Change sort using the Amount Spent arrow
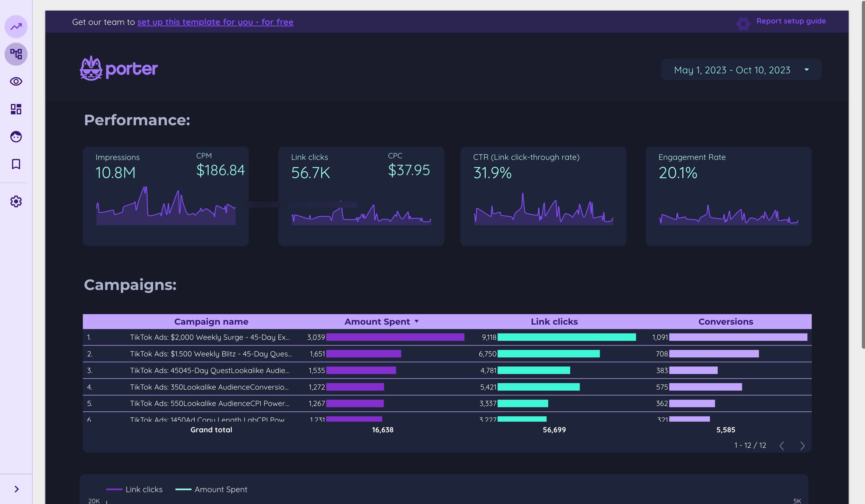This screenshot has width=865, height=504. coord(417,321)
